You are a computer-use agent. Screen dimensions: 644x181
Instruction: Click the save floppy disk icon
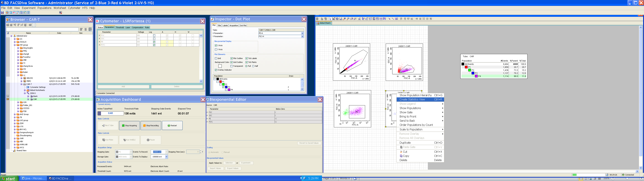2,13
